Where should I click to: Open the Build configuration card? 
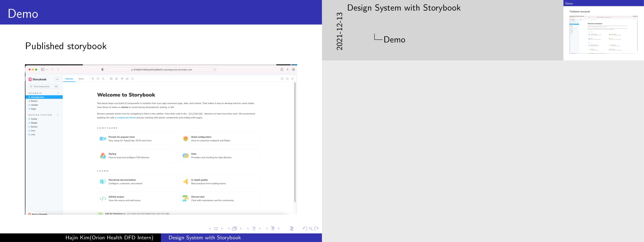tap(219, 139)
